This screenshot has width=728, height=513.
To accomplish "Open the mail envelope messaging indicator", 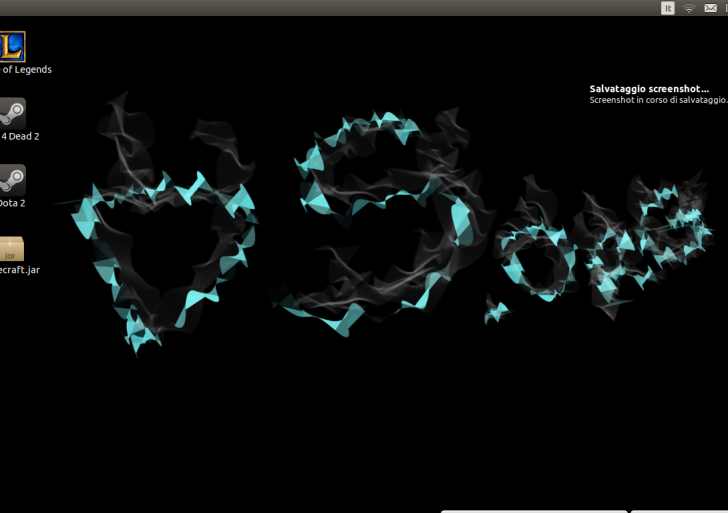I will click(710, 8).
